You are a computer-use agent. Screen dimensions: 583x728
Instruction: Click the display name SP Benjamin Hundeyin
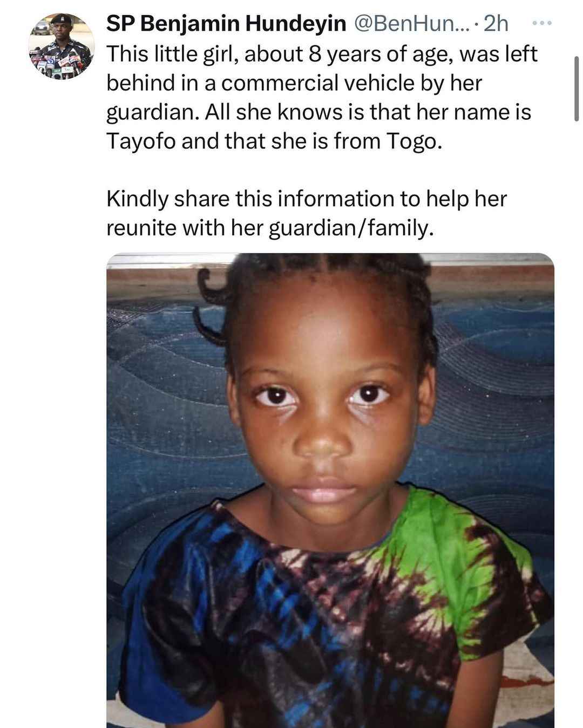(x=226, y=24)
